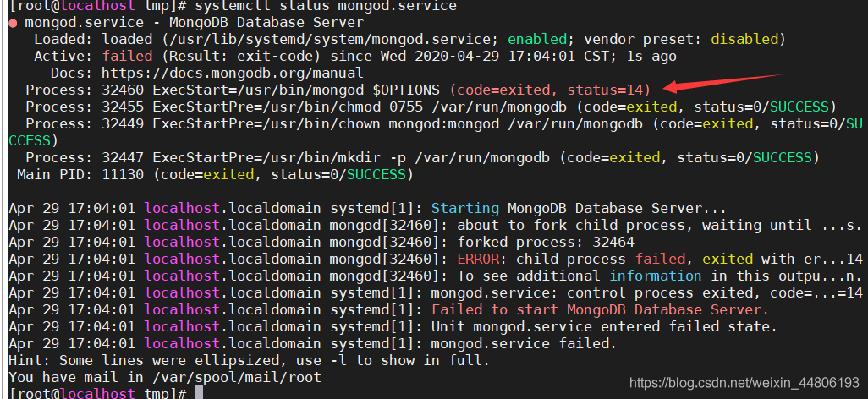The height and width of the screenshot is (399, 868).
Task: Click the 'Hint: Some lines were ellipsized' line
Action: coord(249,360)
